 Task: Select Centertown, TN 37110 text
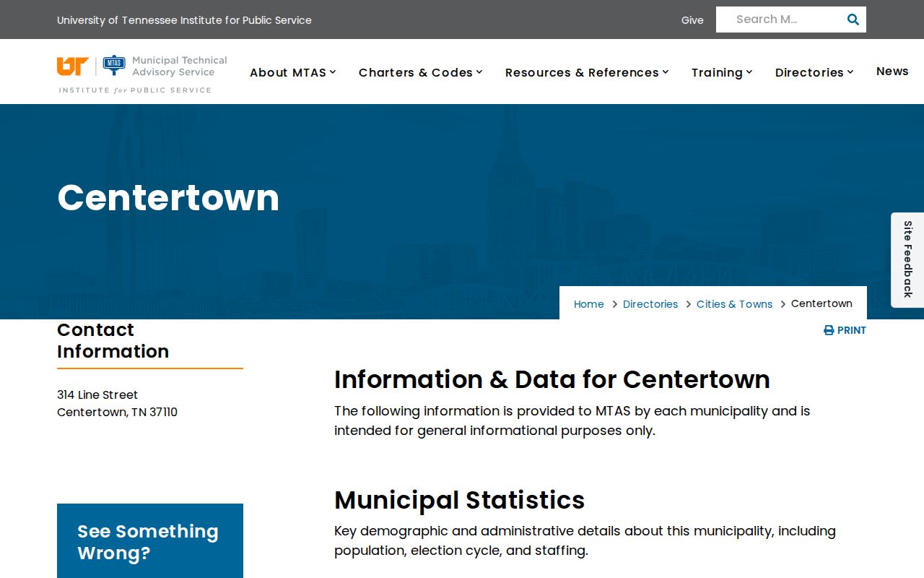[x=117, y=412]
